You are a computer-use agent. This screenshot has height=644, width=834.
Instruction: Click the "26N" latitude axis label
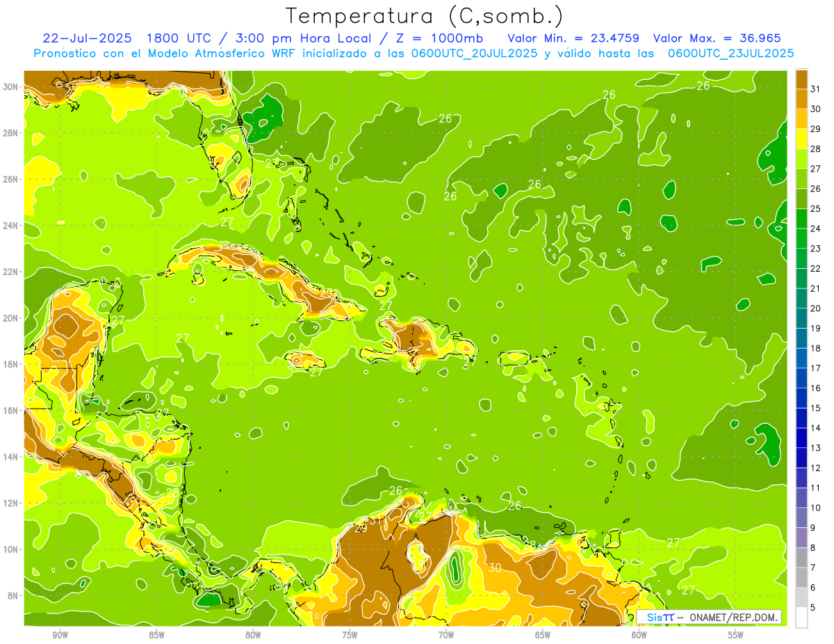pyautogui.click(x=12, y=179)
